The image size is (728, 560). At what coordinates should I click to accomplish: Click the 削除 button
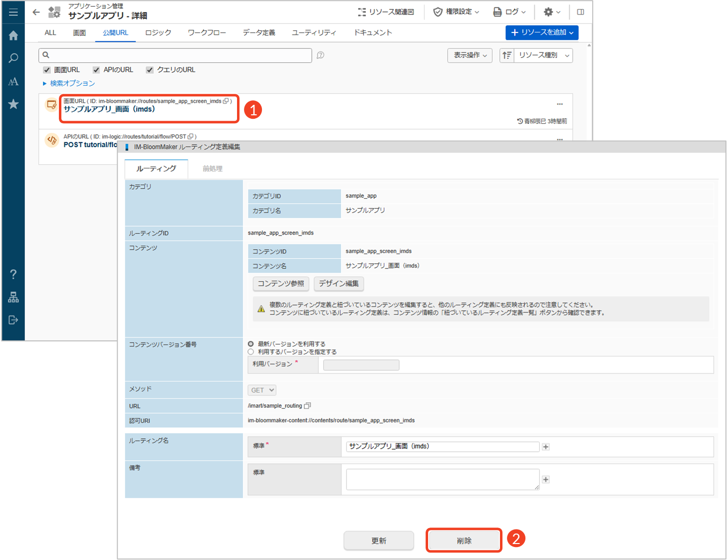464,541
